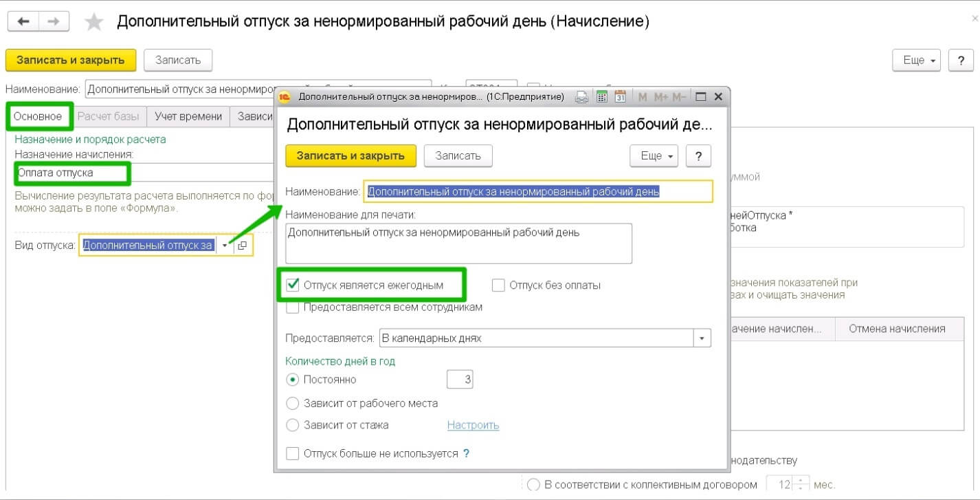Open the Еще dropdown in main window
The image size is (980, 500).
click(917, 61)
